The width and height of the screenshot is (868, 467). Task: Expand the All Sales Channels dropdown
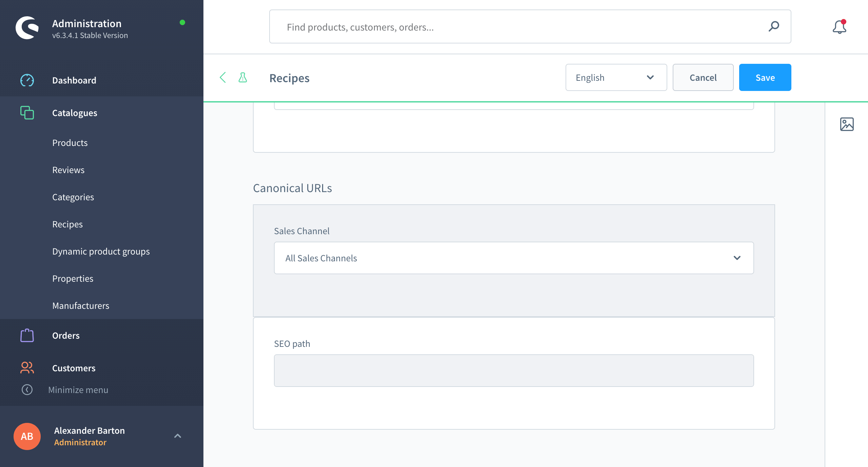pyautogui.click(x=514, y=258)
